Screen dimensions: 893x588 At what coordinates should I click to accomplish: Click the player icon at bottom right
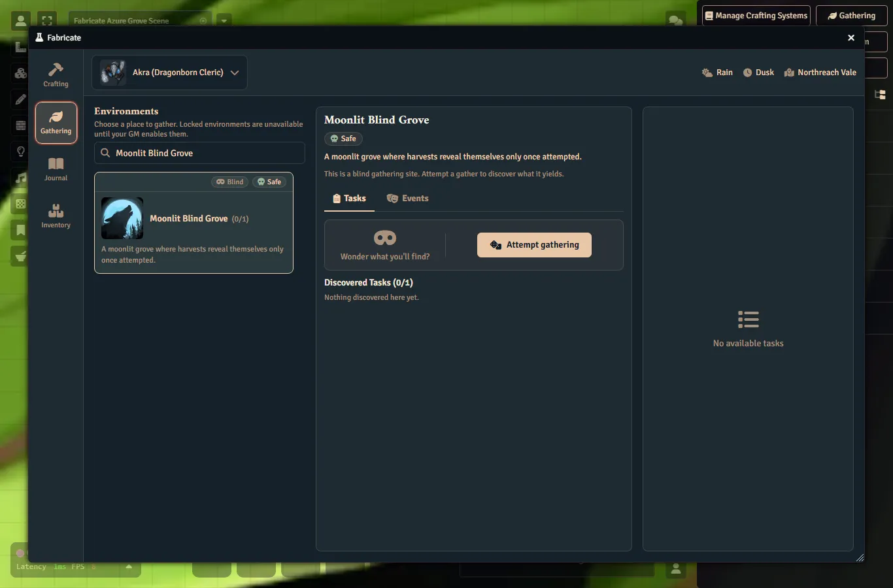[x=676, y=569]
